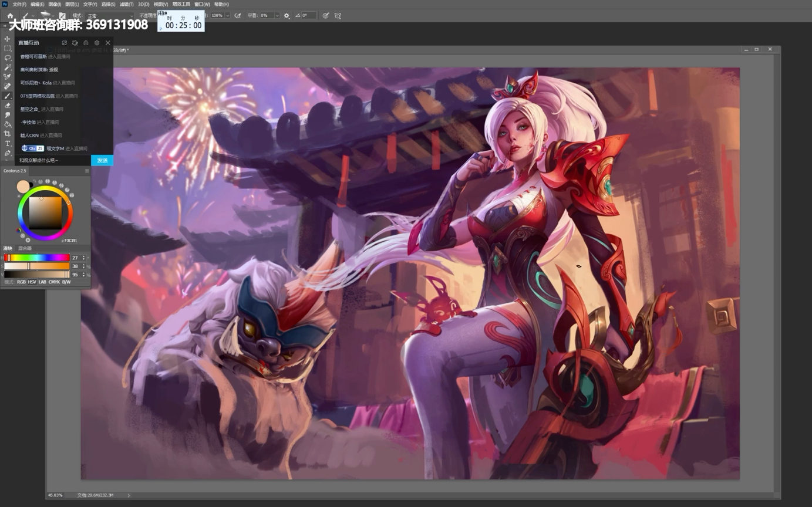This screenshot has width=812, height=507.
Task: Select the Eyedropper tool
Action: pos(8,77)
